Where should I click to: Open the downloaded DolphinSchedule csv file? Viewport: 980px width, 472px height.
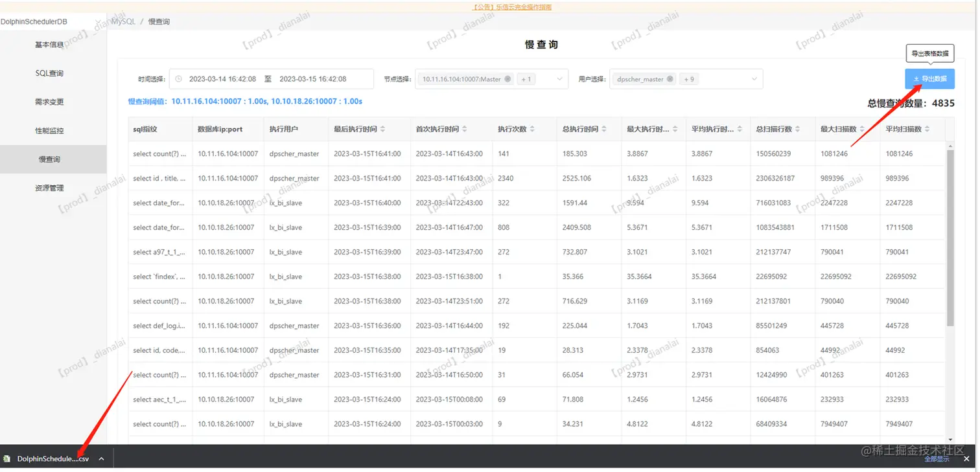click(53, 458)
